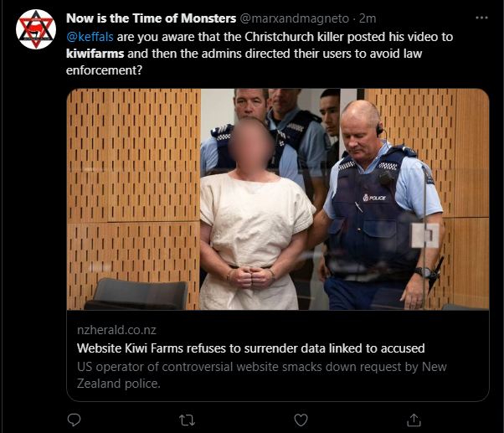
Task: Open the tweet's 2m timestamp
Action: coord(368,18)
